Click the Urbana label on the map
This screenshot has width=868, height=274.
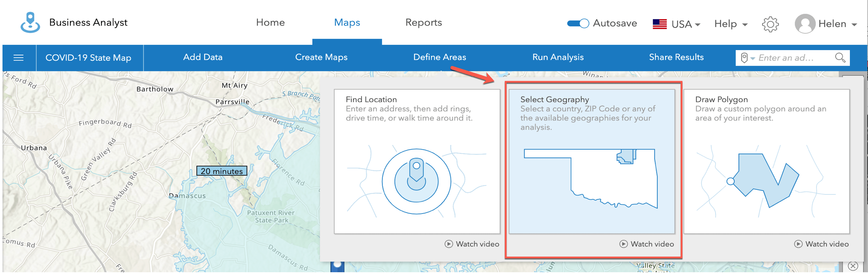[34, 147]
